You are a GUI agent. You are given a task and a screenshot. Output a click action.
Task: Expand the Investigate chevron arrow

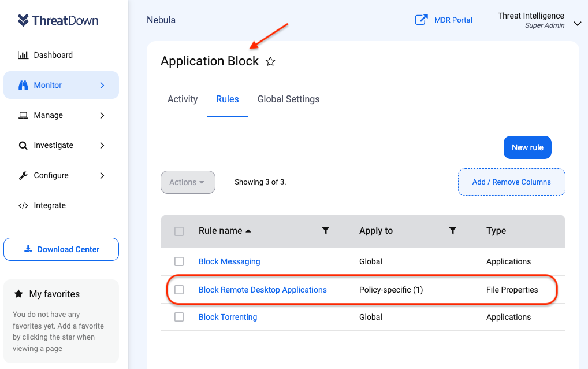pyautogui.click(x=102, y=145)
